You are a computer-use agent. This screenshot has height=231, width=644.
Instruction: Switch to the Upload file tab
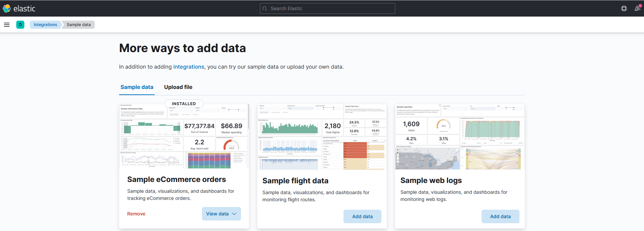pyautogui.click(x=178, y=87)
